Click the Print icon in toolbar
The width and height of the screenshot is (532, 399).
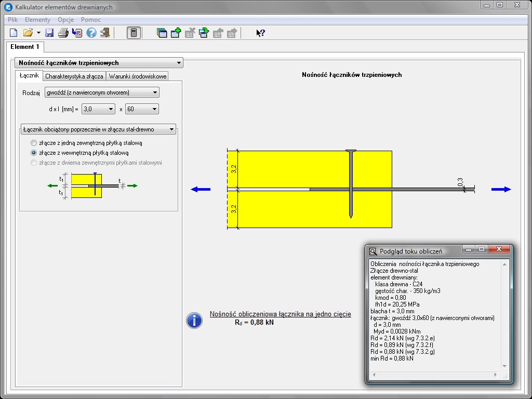(x=63, y=33)
